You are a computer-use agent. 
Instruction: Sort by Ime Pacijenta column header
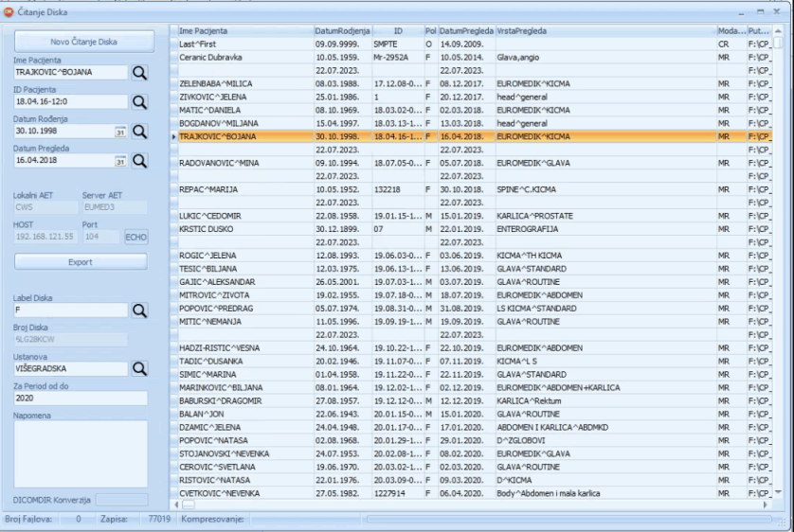pyautogui.click(x=244, y=31)
